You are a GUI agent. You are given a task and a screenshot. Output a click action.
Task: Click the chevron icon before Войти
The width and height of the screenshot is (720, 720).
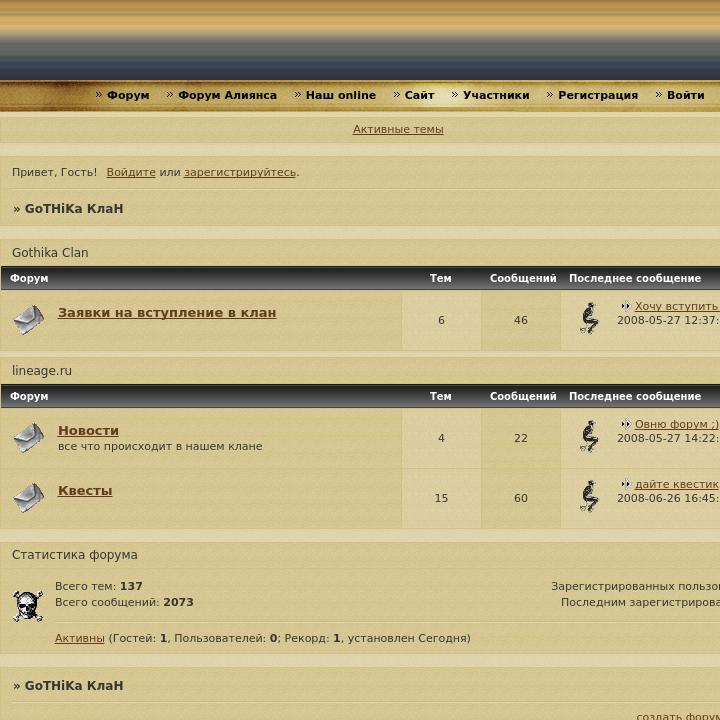658,95
